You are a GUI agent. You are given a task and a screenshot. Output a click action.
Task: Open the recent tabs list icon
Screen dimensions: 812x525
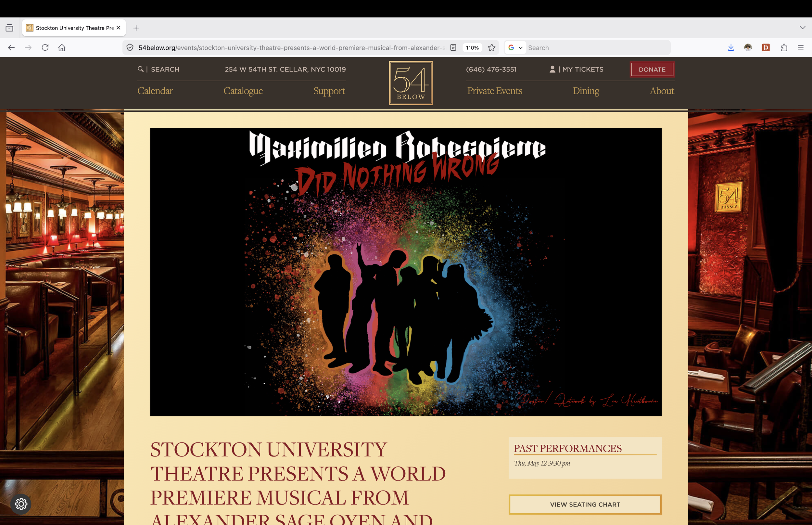pos(9,28)
